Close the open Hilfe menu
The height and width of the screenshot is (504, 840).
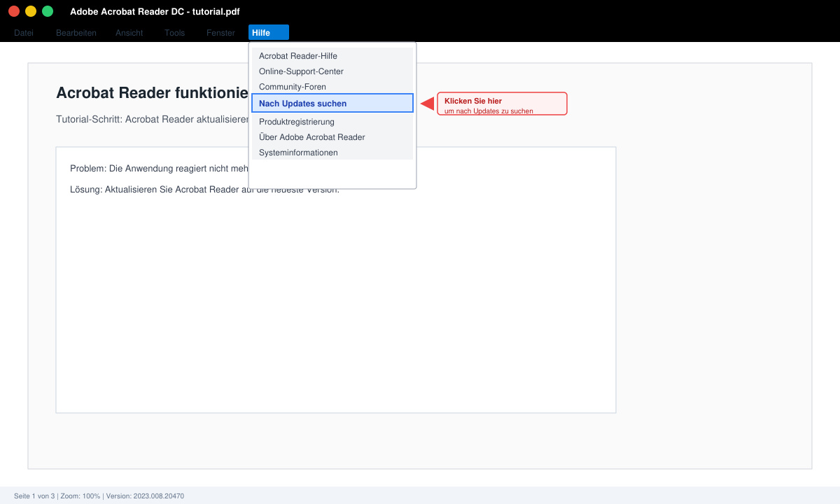[269, 33]
